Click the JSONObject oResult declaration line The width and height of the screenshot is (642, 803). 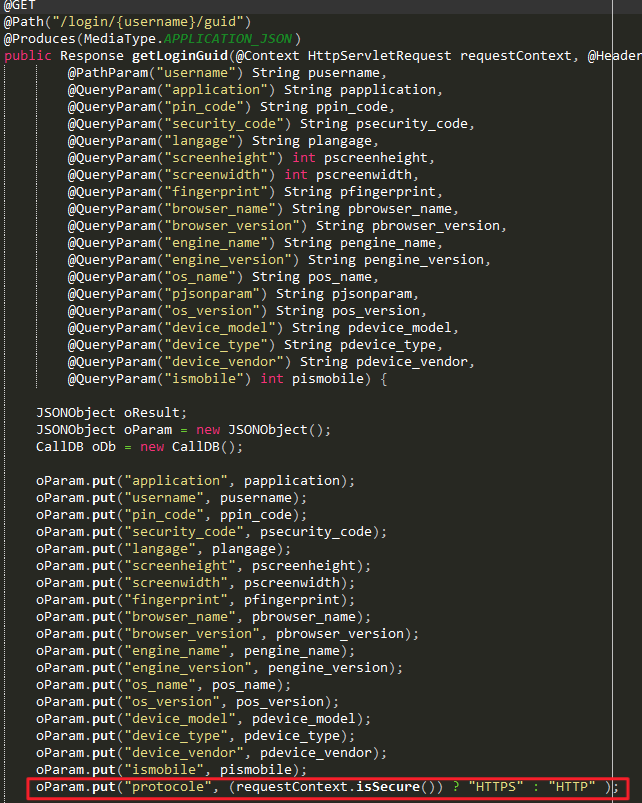point(97,412)
